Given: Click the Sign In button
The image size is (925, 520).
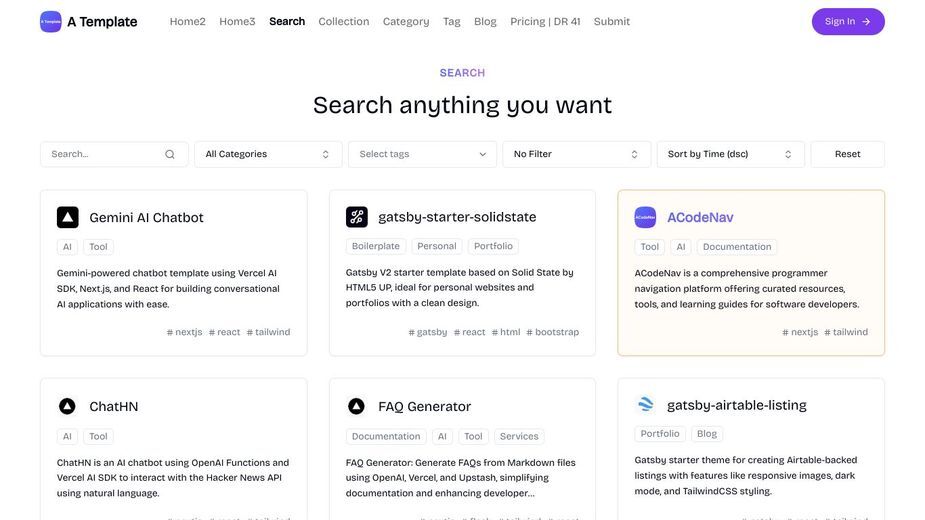Looking at the screenshot, I should click(848, 21).
